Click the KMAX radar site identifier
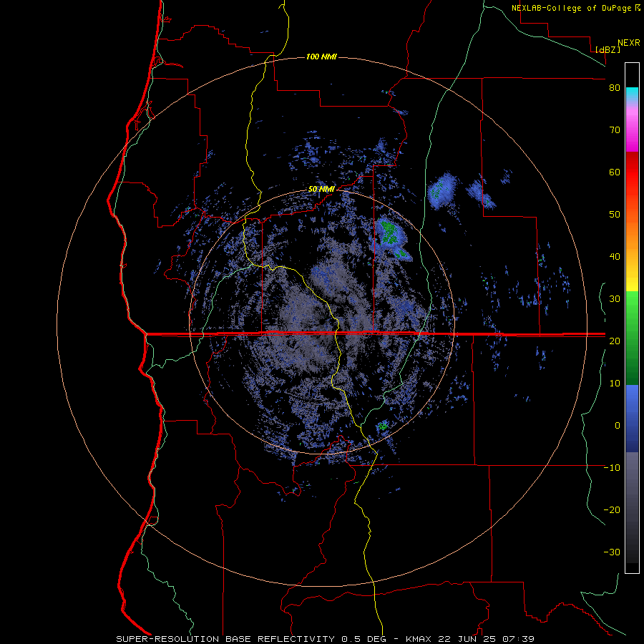Screen dimensions: 644x644 pos(418,639)
